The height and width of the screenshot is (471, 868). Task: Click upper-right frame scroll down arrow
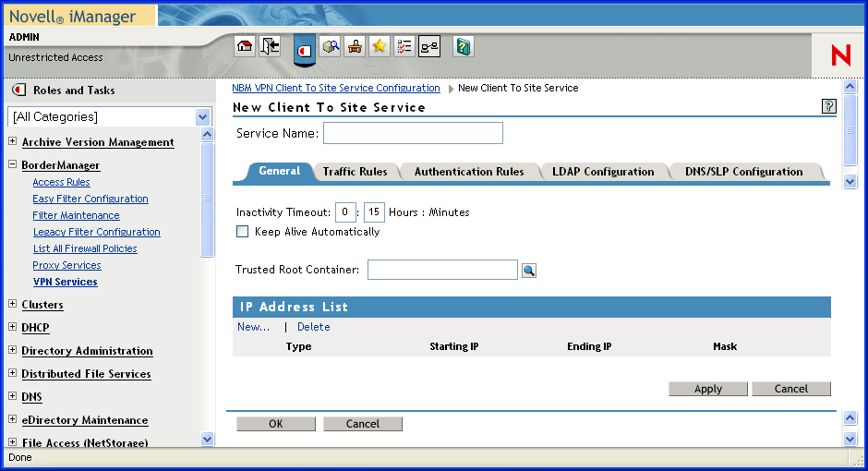(x=850, y=181)
